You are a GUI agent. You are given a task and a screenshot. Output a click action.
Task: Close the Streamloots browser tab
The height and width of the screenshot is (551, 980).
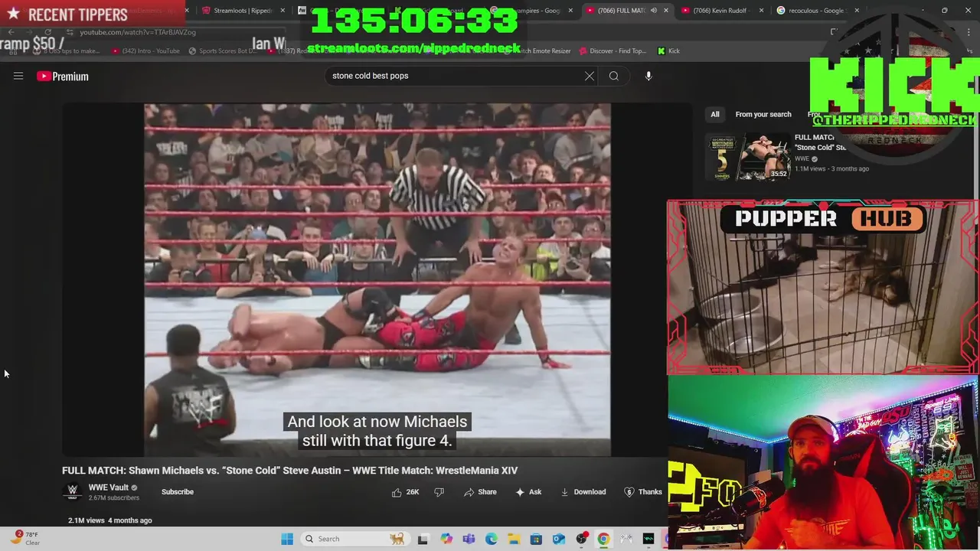point(283,11)
